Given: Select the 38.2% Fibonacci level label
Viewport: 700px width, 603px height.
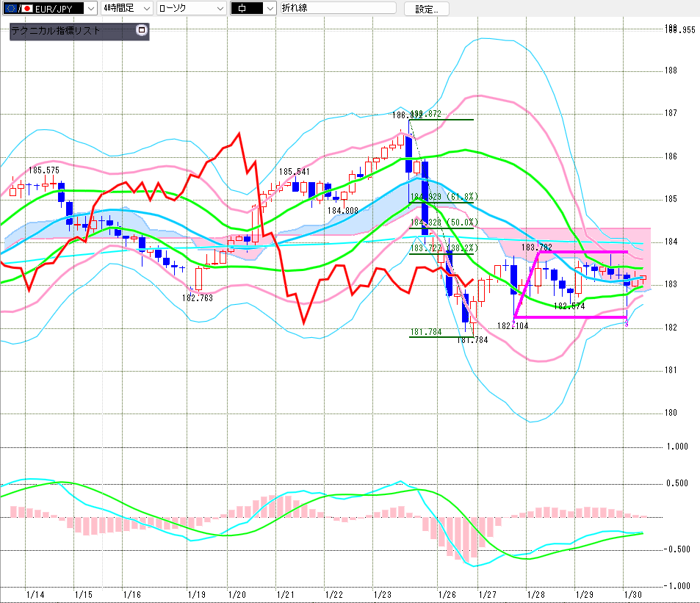Looking at the screenshot, I should click(x=463, y=248).
